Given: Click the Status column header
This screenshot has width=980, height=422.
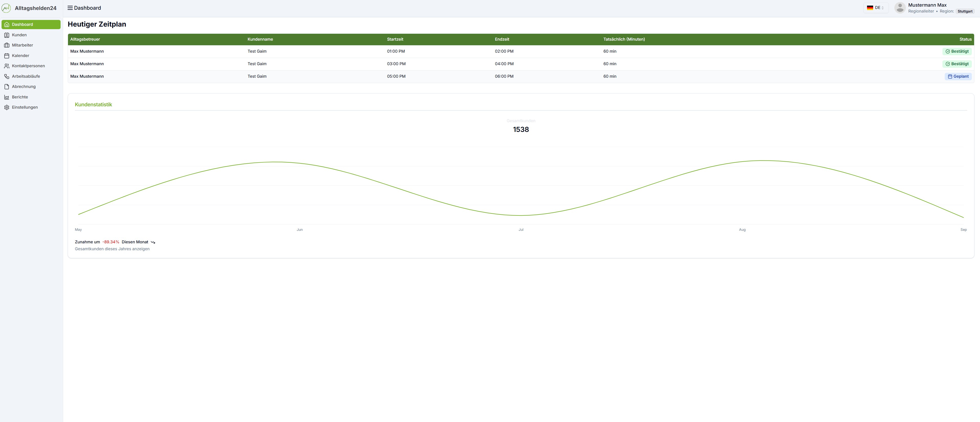Looking at the screenshot, I should 965,39.
